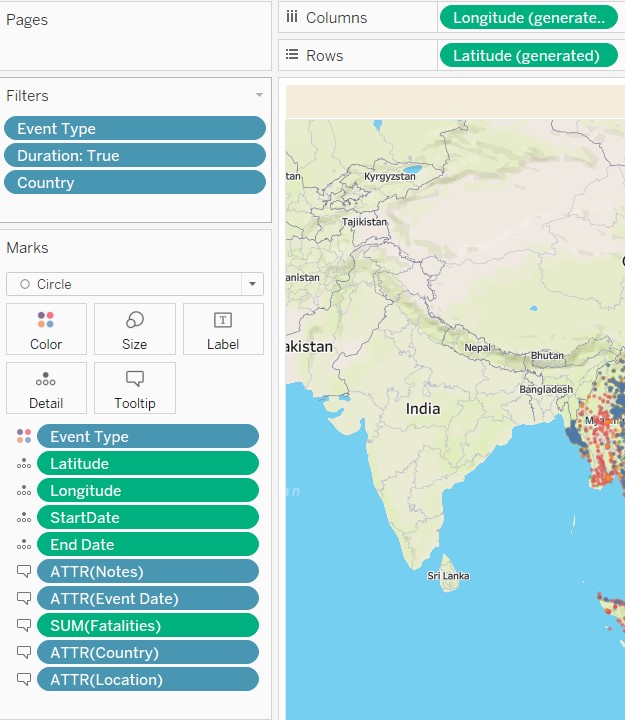Open the Color marks card
This screenshot has height=720, width=625.
[x=46, y=330]
